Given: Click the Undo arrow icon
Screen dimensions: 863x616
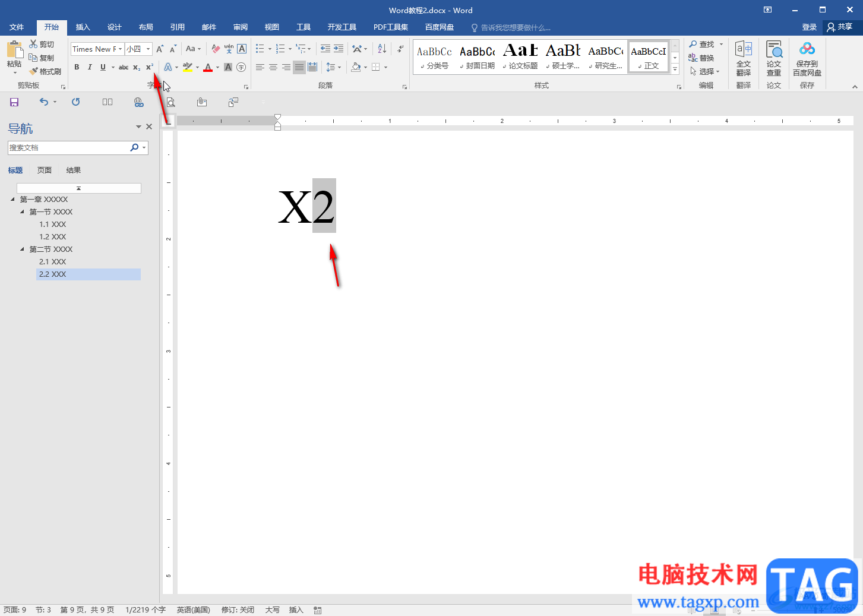Looking at the screenshot, I should (44, 102).
